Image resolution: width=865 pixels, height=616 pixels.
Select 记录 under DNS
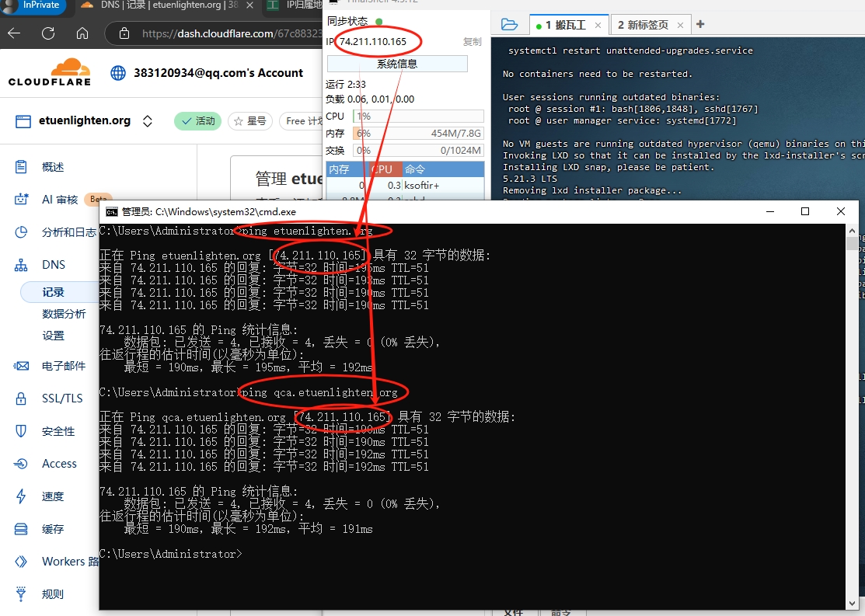[x=53, y=292]
